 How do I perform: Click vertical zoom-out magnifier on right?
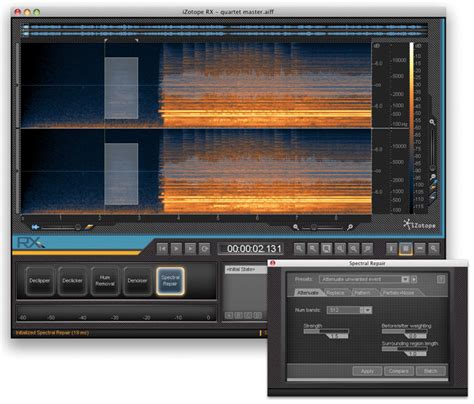(433, 177)
